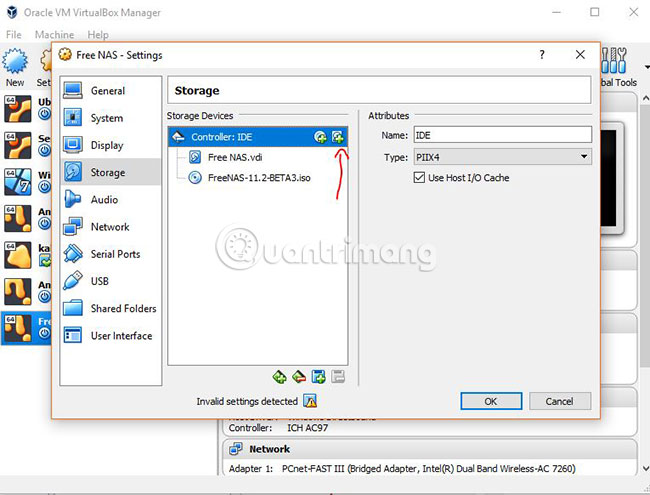Image resolution: width=650 pixels, height=495 pixels.
Task: Open System settings category
Action: click(110, 118)
